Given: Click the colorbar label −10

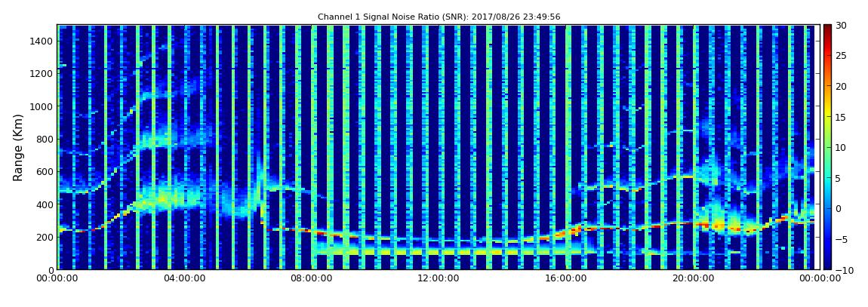Looking at the screenshot, I should tap(844, 269).
